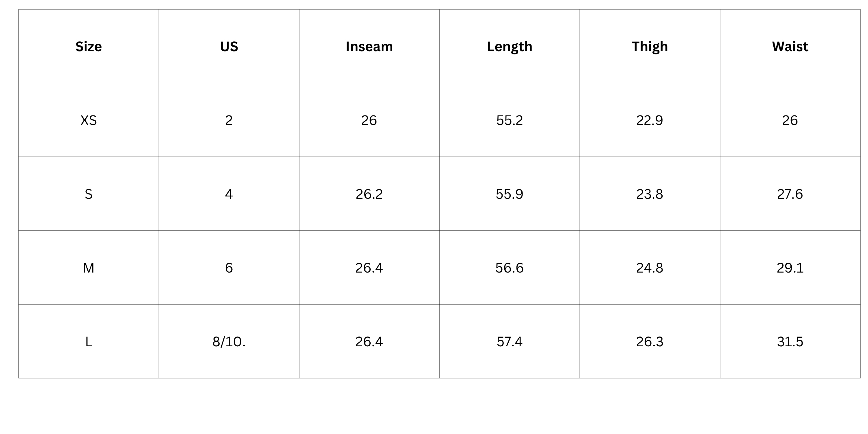The width and height of the screenshot is (868, 434).
Task: Select the M size cell
Action: point(88,268)
